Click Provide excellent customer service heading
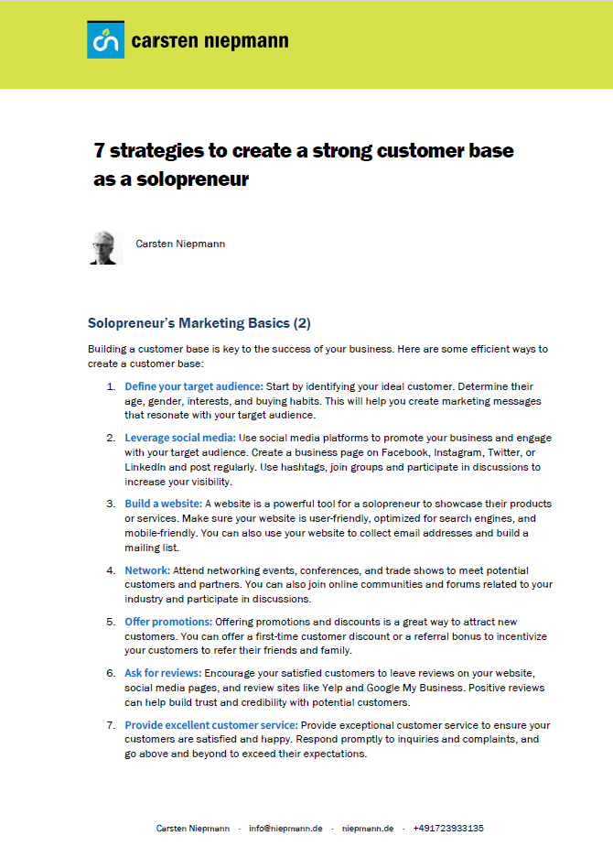This screenshot has height=868, width=613. [x=211, y=725]
